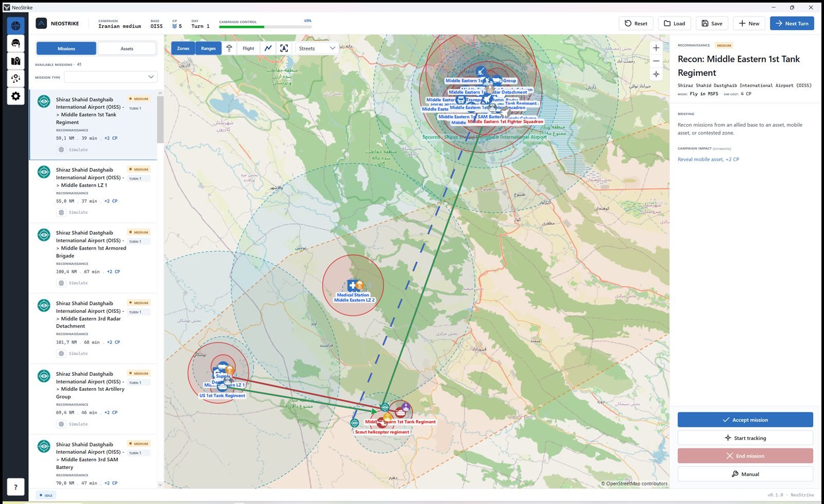Click the NeoStrike logo icon
This screenshot has width=824, height=504.
pos(41,23)
